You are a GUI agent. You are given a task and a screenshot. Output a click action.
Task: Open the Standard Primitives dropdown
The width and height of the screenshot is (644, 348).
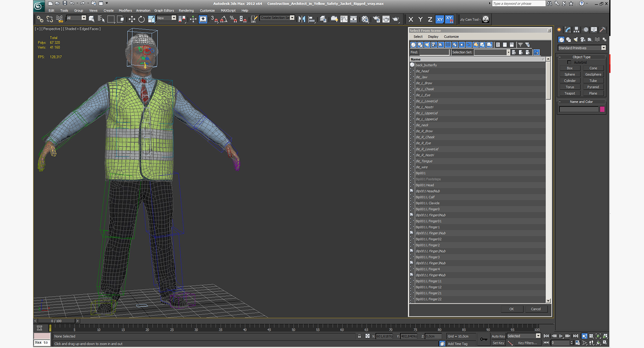[x=582, y=48]
